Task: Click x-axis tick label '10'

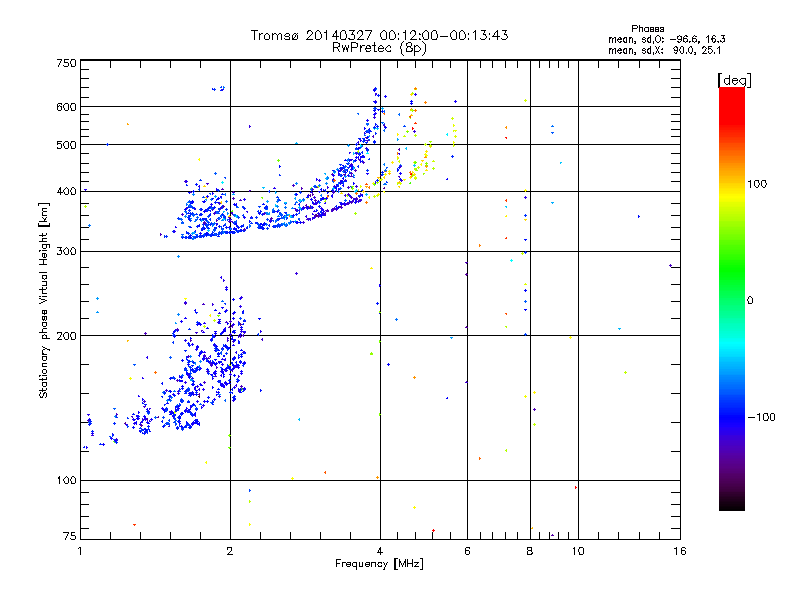Action: tap(578, 551)
